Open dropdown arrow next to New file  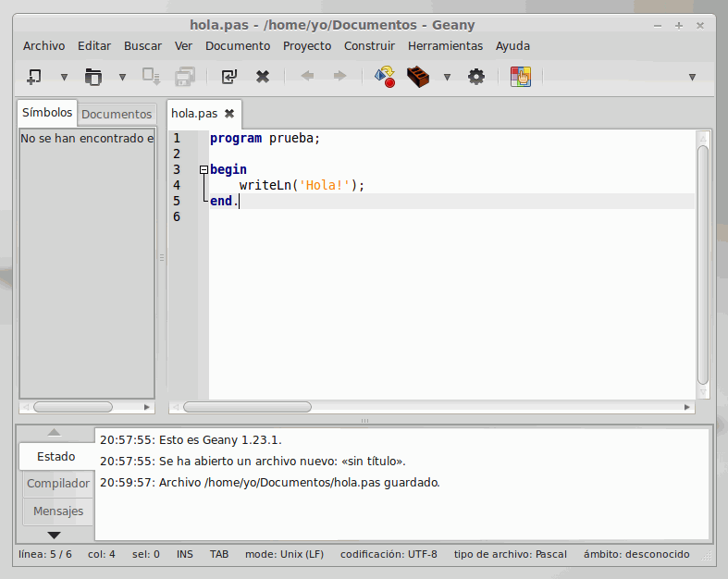[x=64, y=77]
